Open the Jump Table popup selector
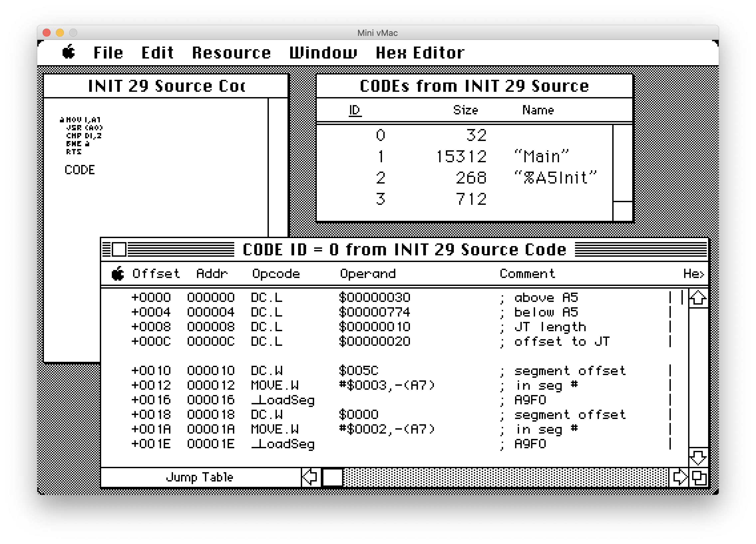 [x=199, y=477]
